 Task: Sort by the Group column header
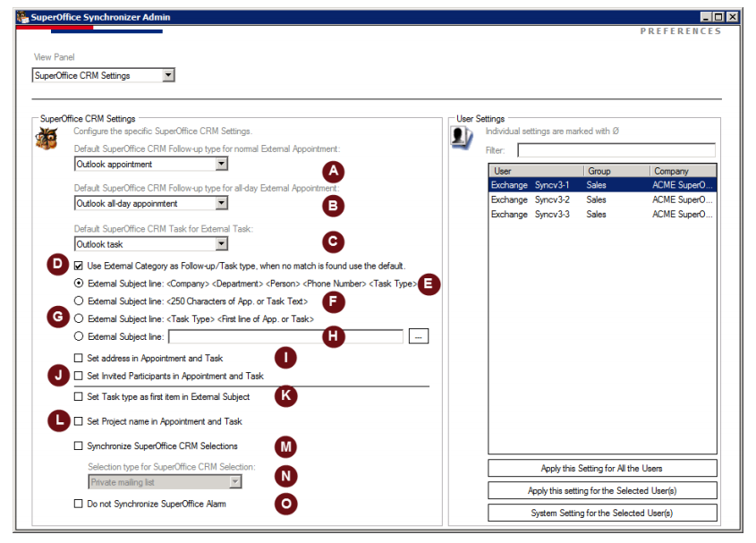pyautogui.click(x=616, y=171)
